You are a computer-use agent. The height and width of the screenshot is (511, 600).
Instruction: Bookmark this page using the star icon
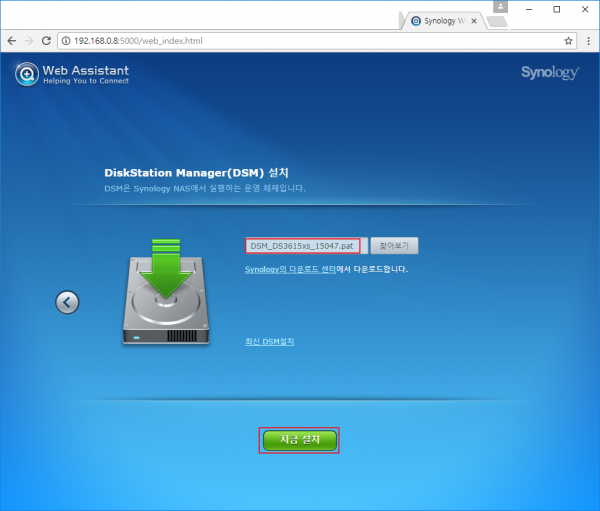[x=568, y=41]
